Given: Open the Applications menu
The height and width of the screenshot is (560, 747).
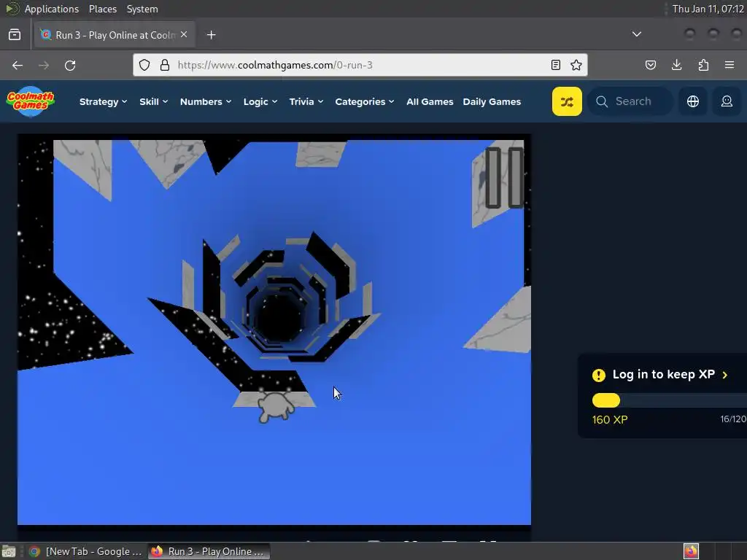Looking at the screenshot, I should point(52,9).
